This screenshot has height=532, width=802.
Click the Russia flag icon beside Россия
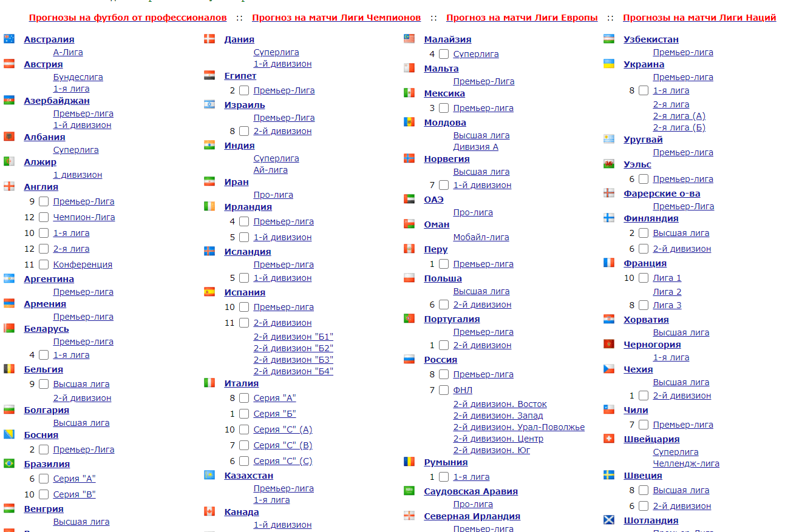tap(409, 359)
